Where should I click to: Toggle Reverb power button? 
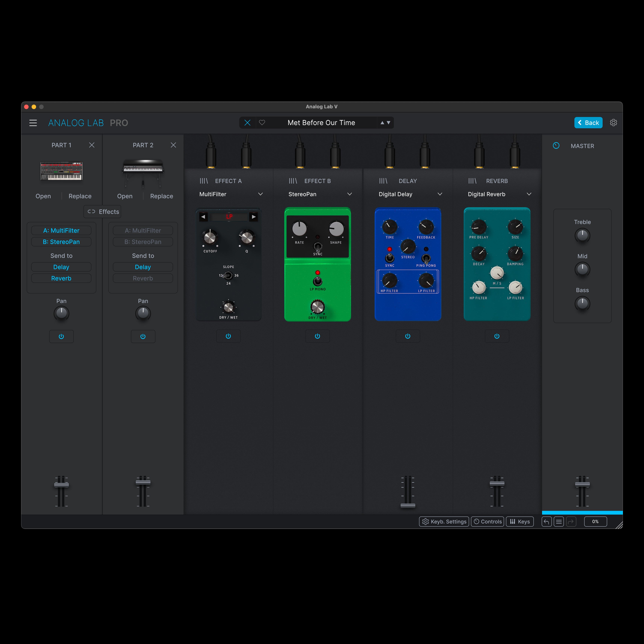497,336
